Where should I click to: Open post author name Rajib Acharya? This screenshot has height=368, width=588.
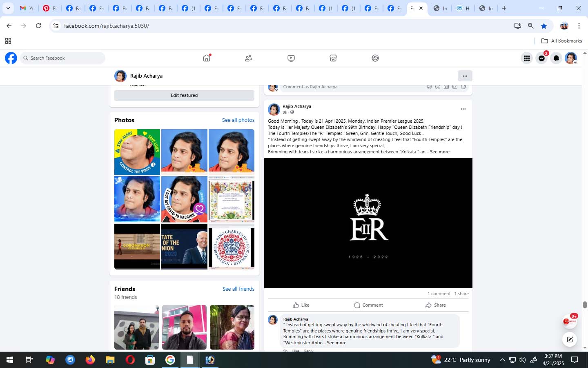pyautogui.click(x=297, y=106)
